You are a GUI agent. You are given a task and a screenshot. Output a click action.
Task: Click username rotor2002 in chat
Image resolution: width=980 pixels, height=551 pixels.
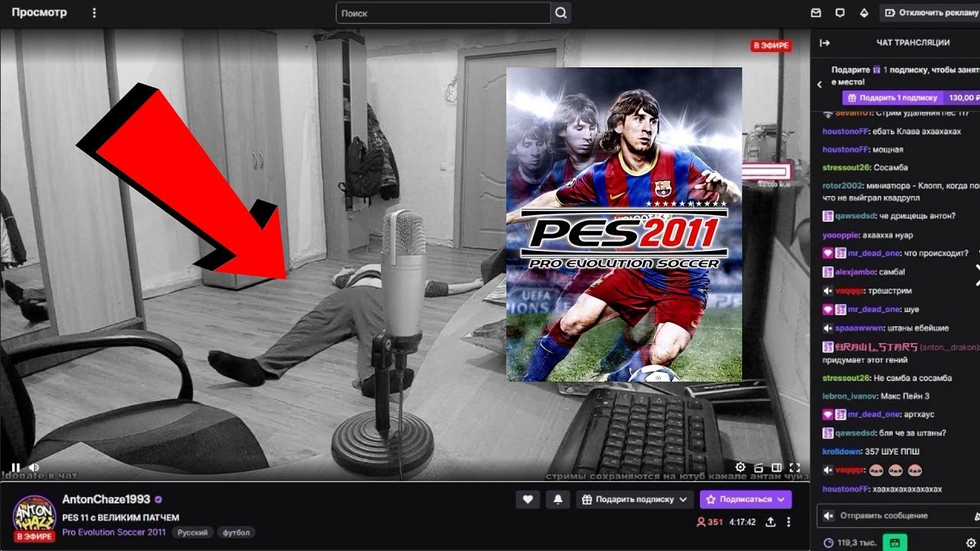(843, 186)
